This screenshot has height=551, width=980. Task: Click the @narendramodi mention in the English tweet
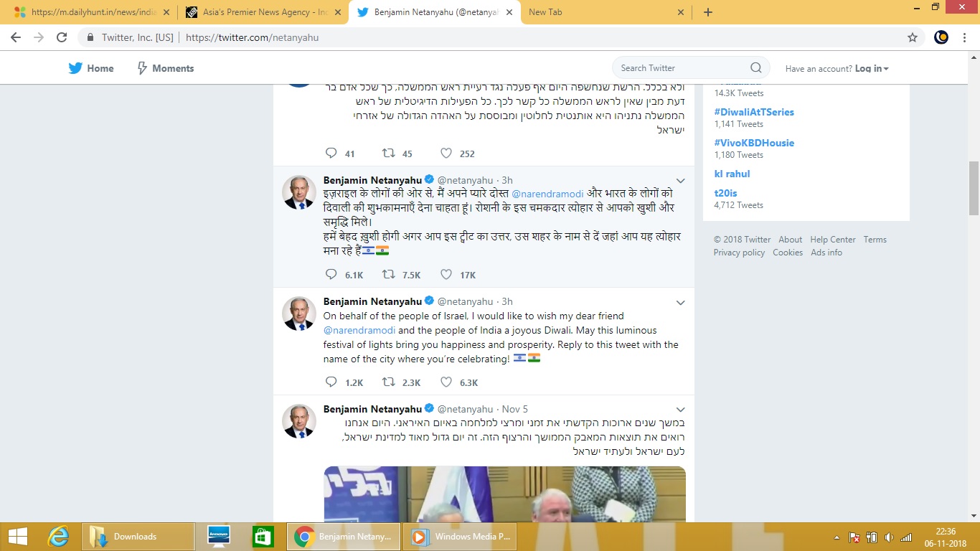click(x=359, y=331)
